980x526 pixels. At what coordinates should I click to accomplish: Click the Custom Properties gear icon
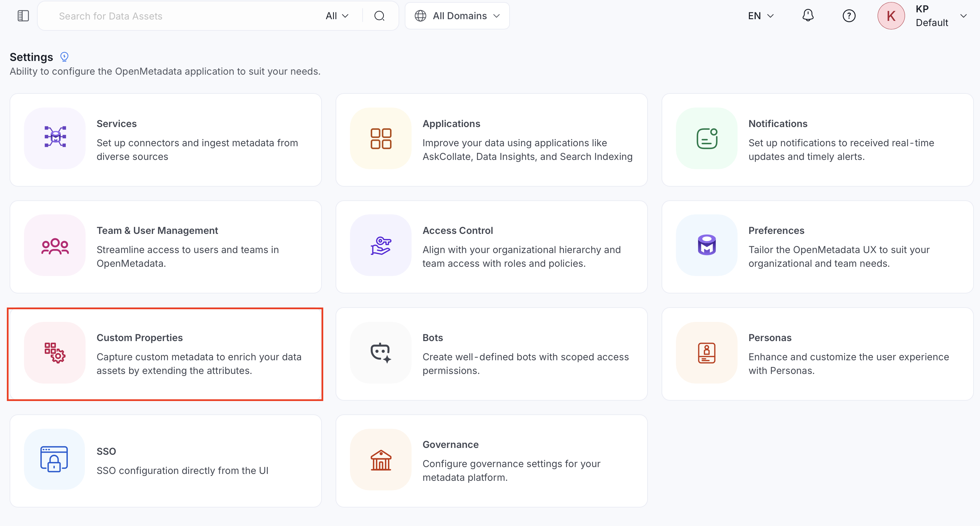tap(55, 353)
